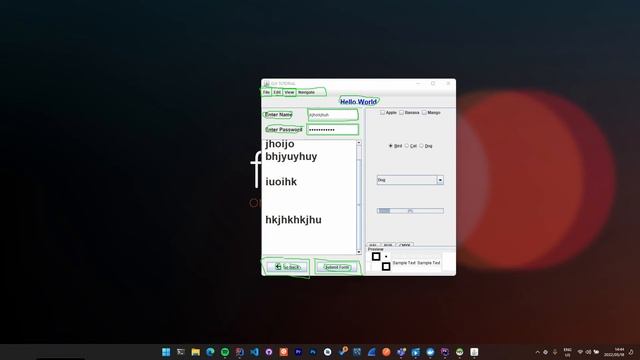Open the terminal icon in taskbar
This screenshot has height=360, width=640.
[181, 352]
